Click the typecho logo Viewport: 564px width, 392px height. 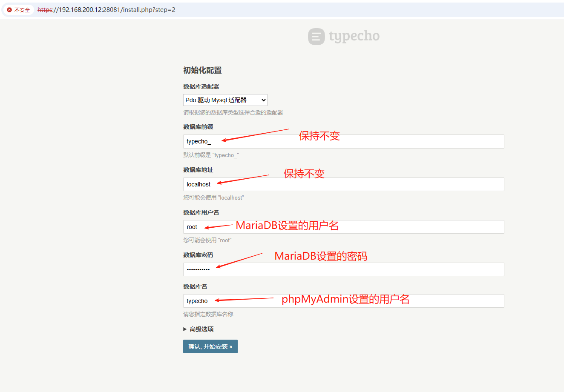pos(344,37)
